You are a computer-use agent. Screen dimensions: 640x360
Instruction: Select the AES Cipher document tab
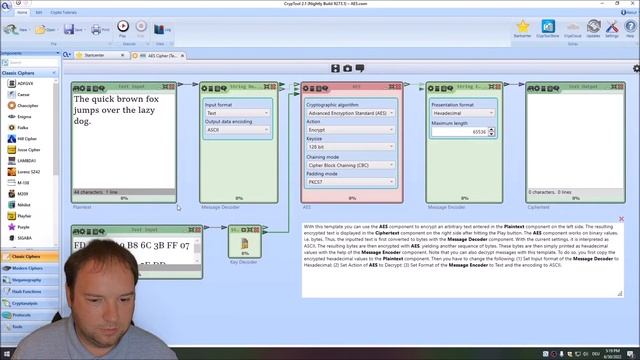pos(158,56)
